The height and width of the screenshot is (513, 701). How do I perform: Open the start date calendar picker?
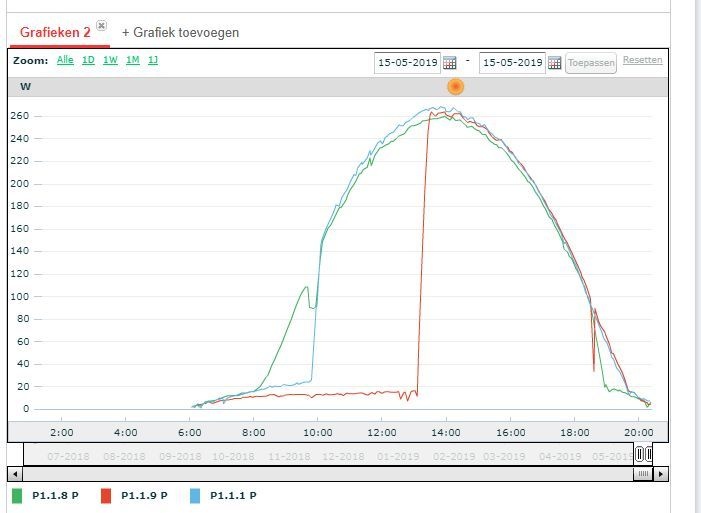(450, 63)
